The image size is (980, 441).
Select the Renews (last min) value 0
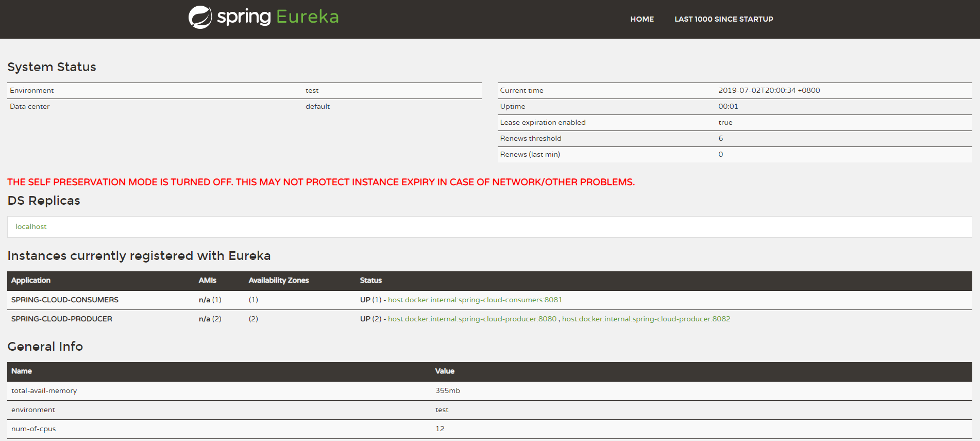(x=721, y=154)
